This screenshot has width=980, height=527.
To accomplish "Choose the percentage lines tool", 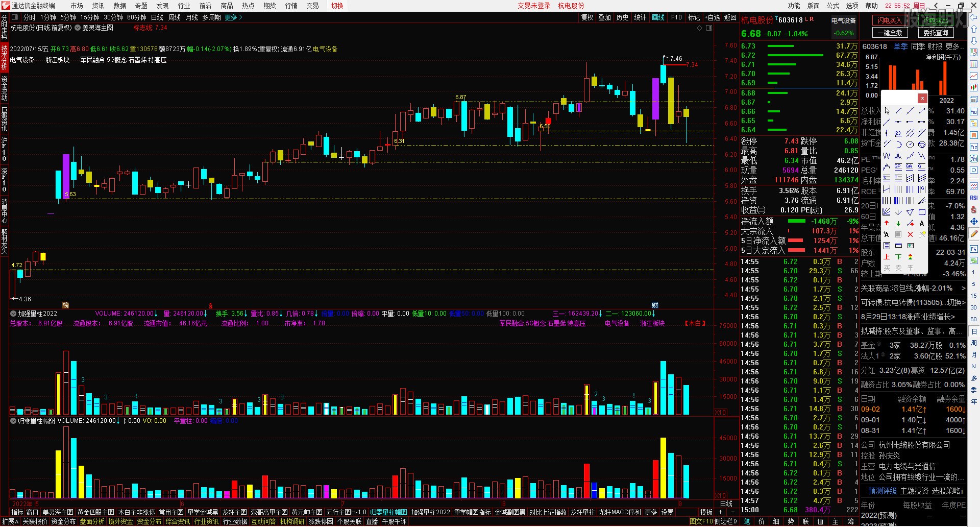I will (887, 178).
